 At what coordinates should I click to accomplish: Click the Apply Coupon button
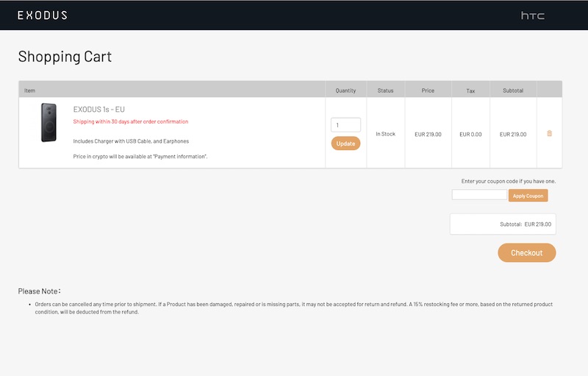coord(528,196)
